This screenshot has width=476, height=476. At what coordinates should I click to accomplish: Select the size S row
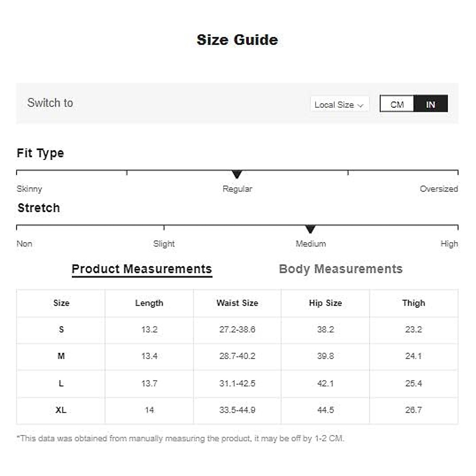(x=61, y=329)
